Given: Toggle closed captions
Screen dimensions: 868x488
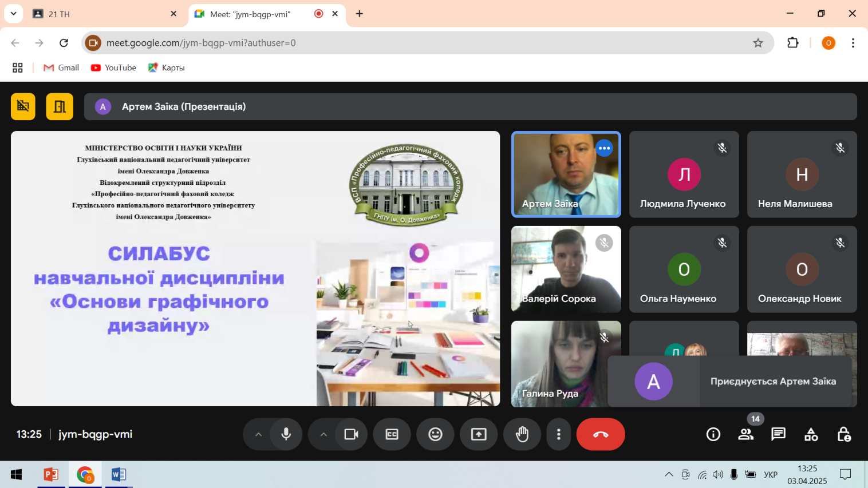Looking at the screenshot, I should pyautogui.click(x=392, y=434).
